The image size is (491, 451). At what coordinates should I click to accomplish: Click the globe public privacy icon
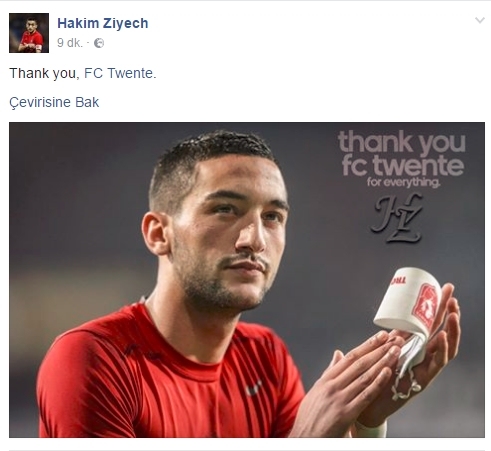(99, 43)
